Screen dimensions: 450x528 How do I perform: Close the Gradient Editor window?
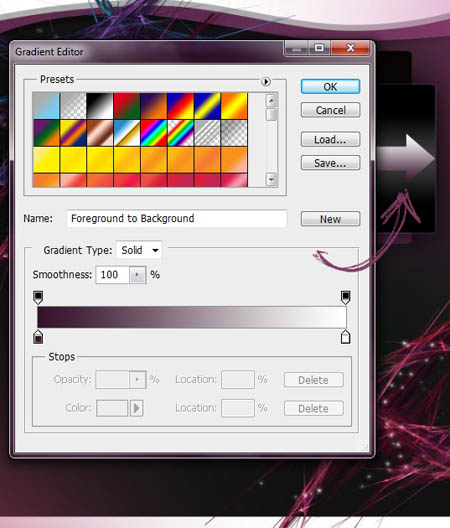(350, 48)
